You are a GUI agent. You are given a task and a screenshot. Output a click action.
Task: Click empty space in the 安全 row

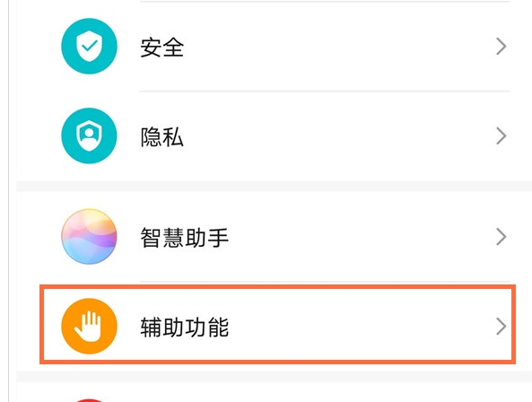[x=339, y=46]
